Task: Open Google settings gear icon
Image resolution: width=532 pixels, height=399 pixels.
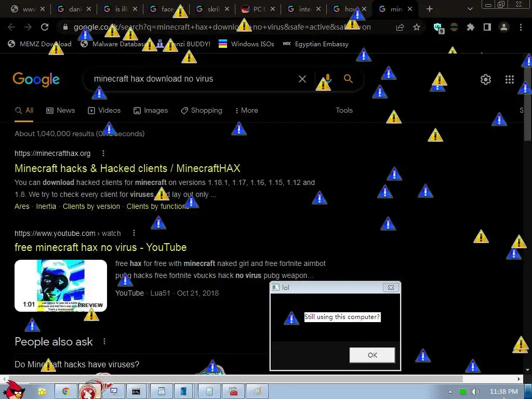Action: point(486,79)
